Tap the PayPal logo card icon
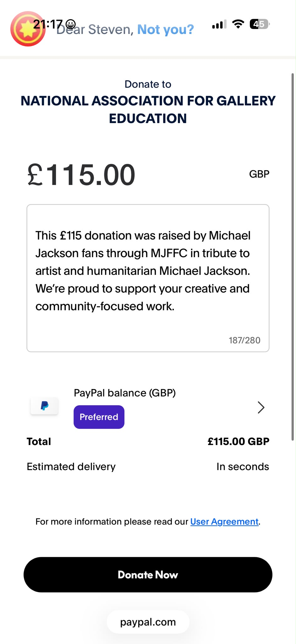 tap(44, 406)
